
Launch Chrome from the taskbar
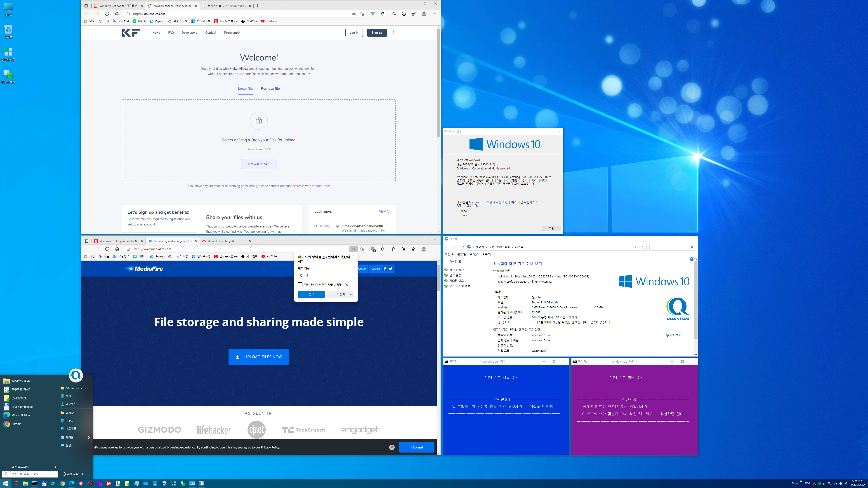62,483
